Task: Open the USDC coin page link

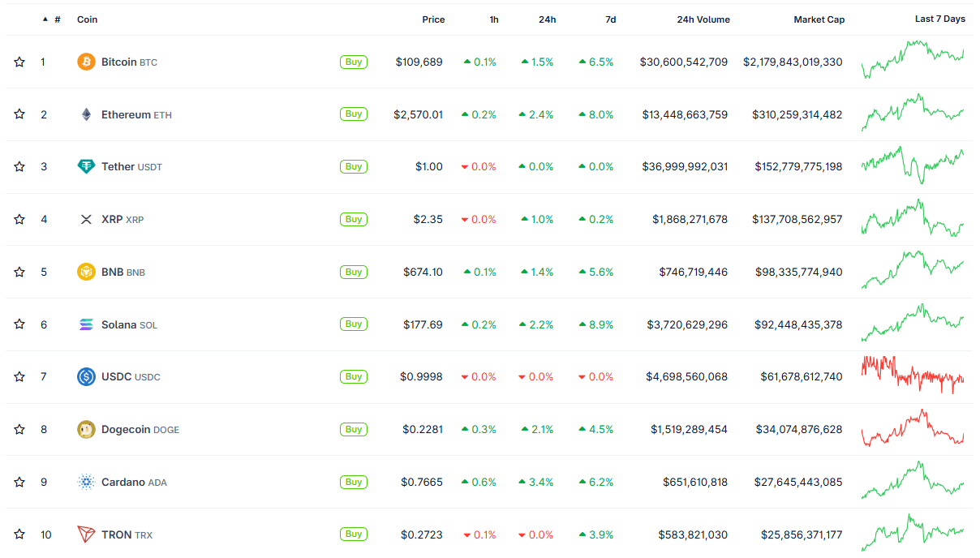Action: (x=131, y=376)
